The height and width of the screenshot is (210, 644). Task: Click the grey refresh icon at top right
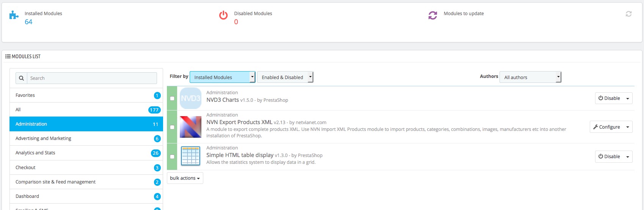tap(628, 14)
